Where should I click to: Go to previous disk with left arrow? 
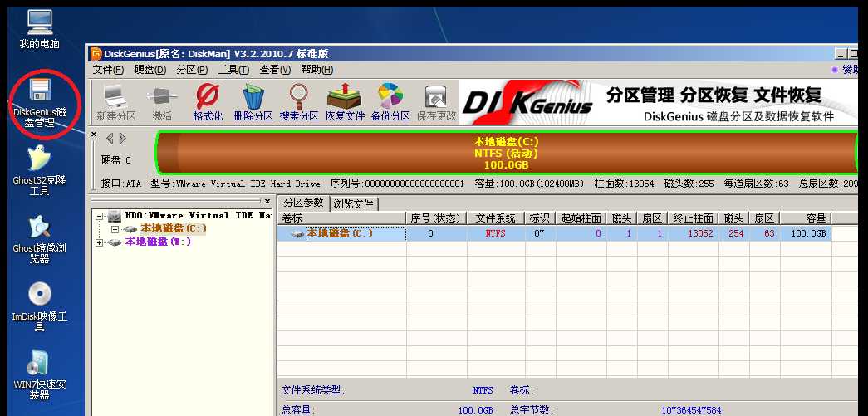[x=110, y=138]
